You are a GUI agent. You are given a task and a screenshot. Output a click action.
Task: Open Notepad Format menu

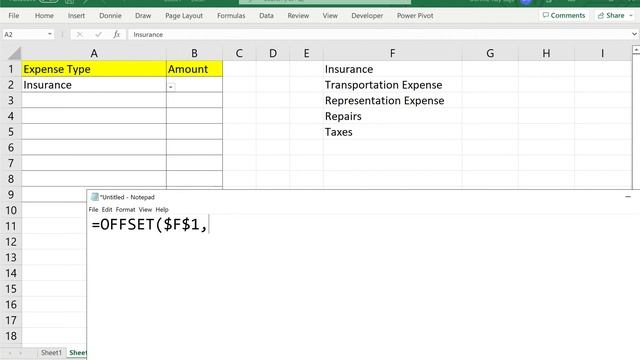125,209
